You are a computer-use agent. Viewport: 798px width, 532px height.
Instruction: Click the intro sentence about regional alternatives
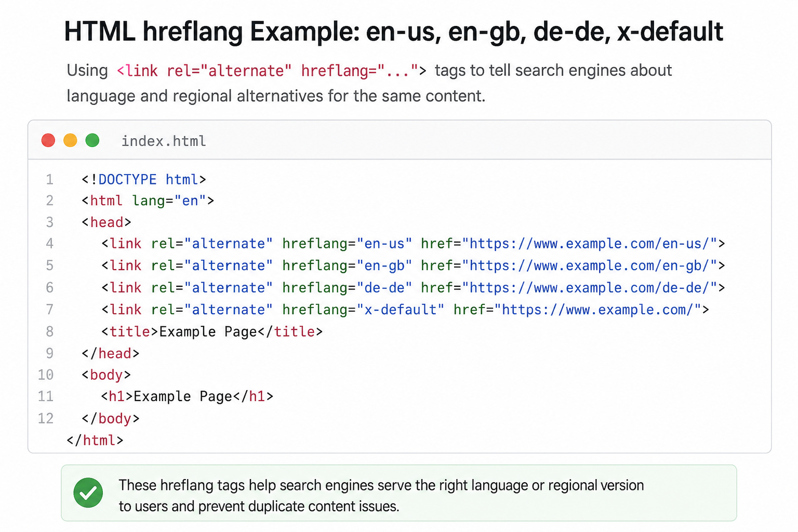tap(369, 83)
